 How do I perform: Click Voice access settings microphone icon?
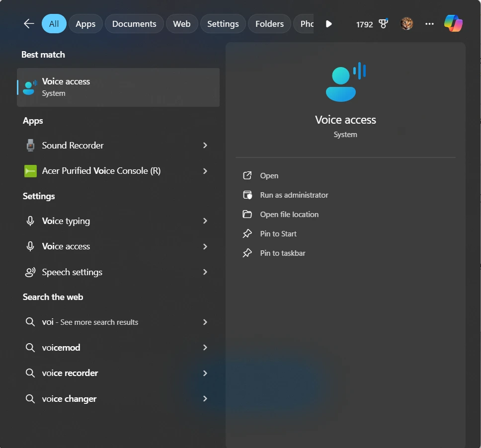(30, 246)
